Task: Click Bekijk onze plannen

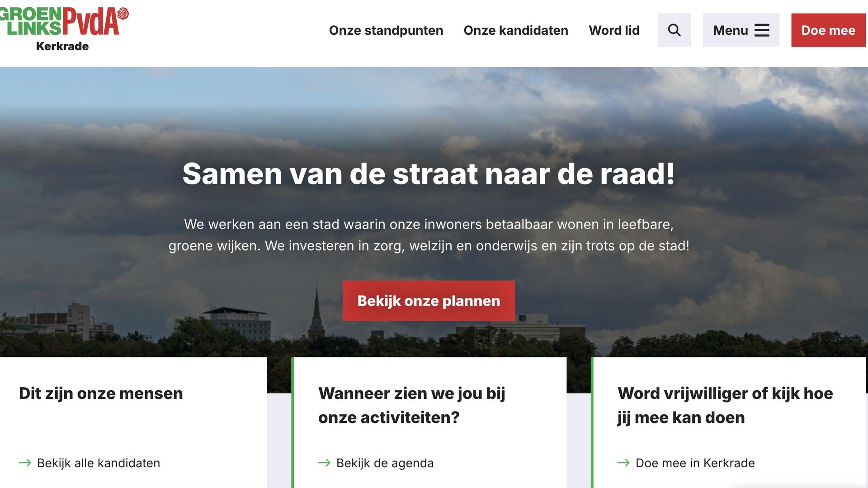Action: tap(429, 300)
